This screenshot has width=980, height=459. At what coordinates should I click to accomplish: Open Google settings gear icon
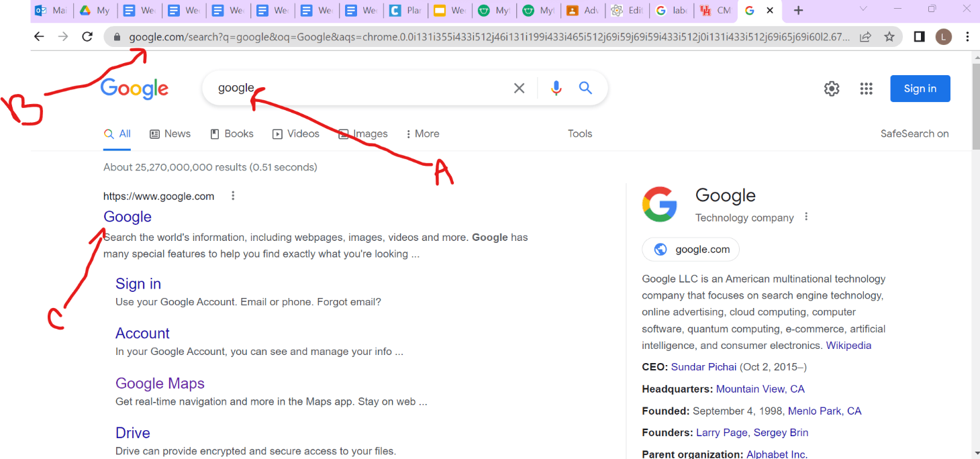[x=832, y=89]
